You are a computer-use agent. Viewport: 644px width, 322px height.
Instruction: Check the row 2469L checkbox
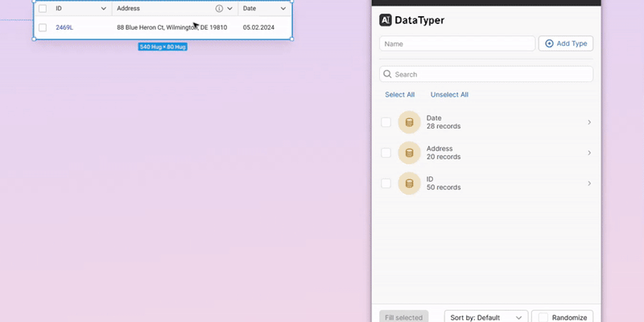43,28
